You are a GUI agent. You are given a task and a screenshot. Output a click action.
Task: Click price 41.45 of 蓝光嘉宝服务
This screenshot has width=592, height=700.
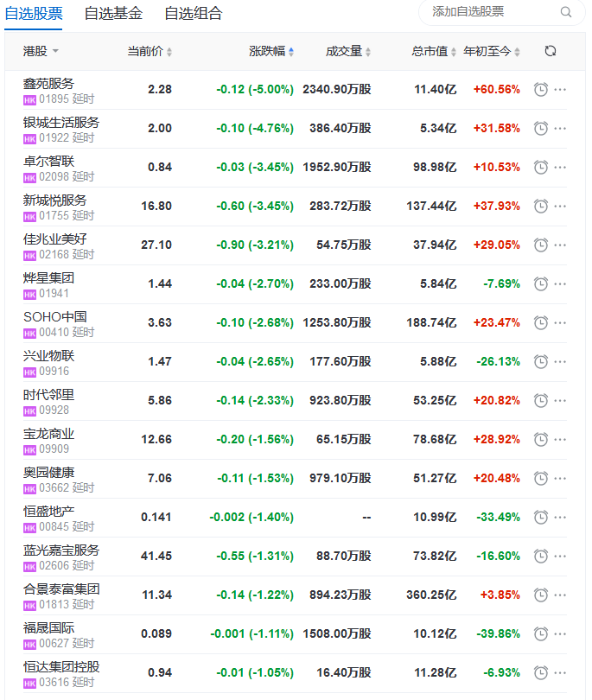[x=156, y=556]
